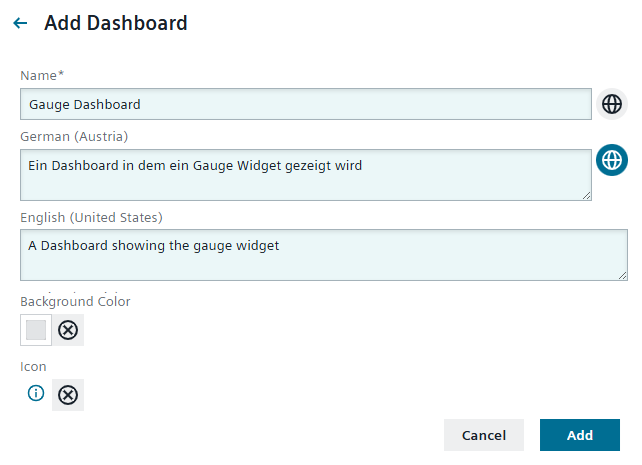Image resolution: width=642 pixels, height=465 pixels.
Task: Confirm with the Add button
Action: click(x=580, y=435)
